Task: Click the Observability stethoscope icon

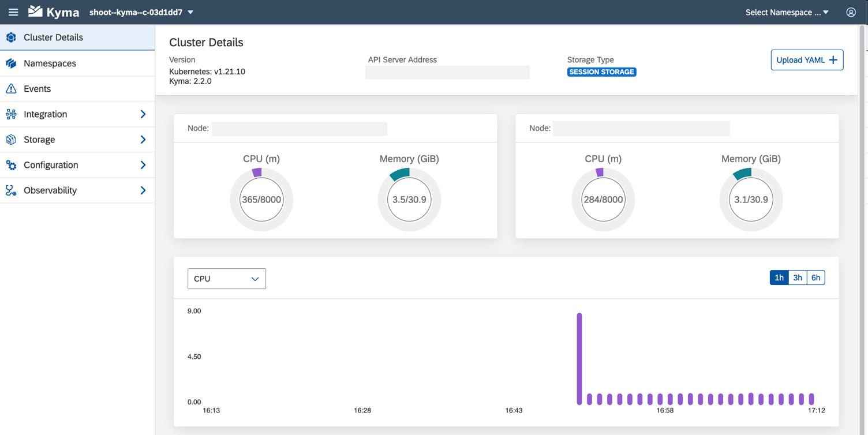Action: pyautogui.click(x=11, y=190)
